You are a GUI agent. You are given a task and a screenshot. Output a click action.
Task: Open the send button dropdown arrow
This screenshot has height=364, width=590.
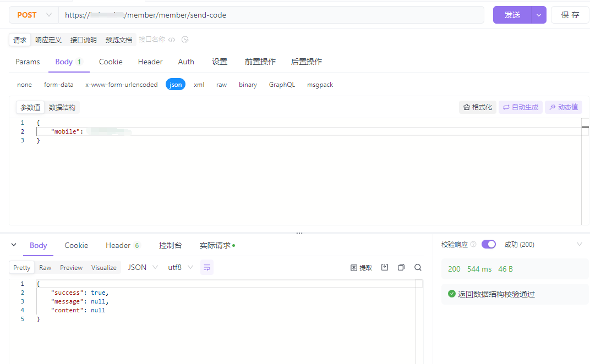[539, 15]
